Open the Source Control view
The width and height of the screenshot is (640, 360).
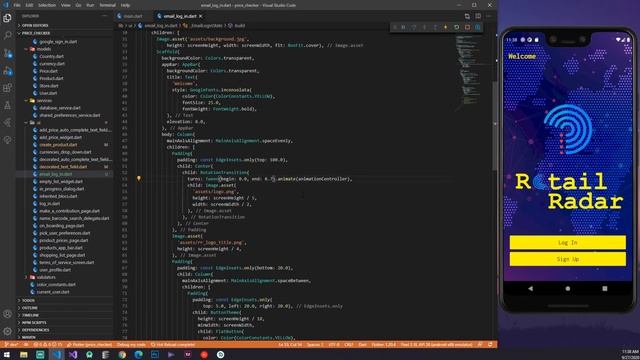[7, 53]
